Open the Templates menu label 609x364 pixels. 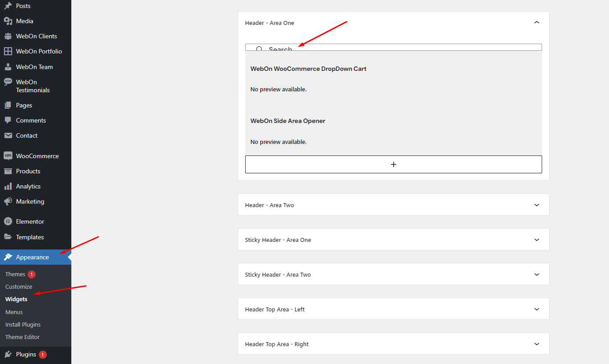pos(30,237)
